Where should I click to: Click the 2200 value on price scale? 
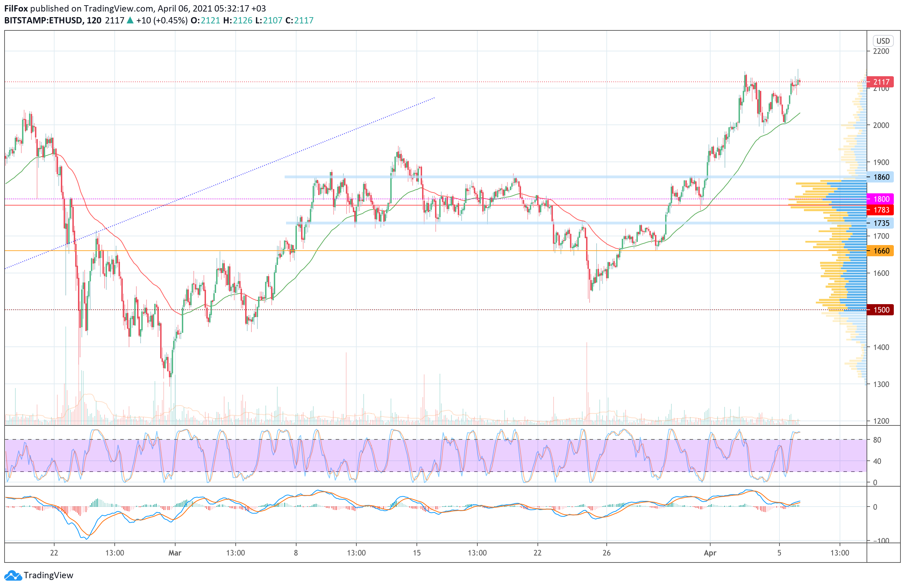pyautogui.click(x=881, y=51)
